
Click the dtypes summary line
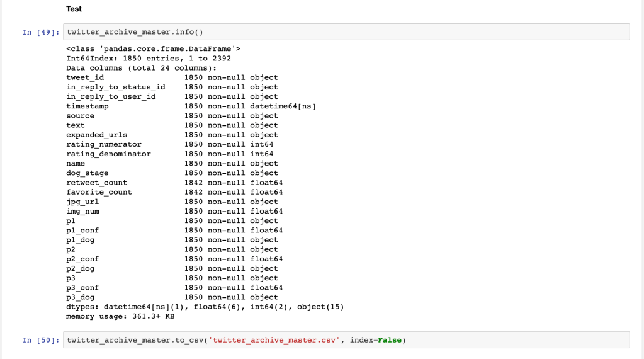click(x=205, y=307)
